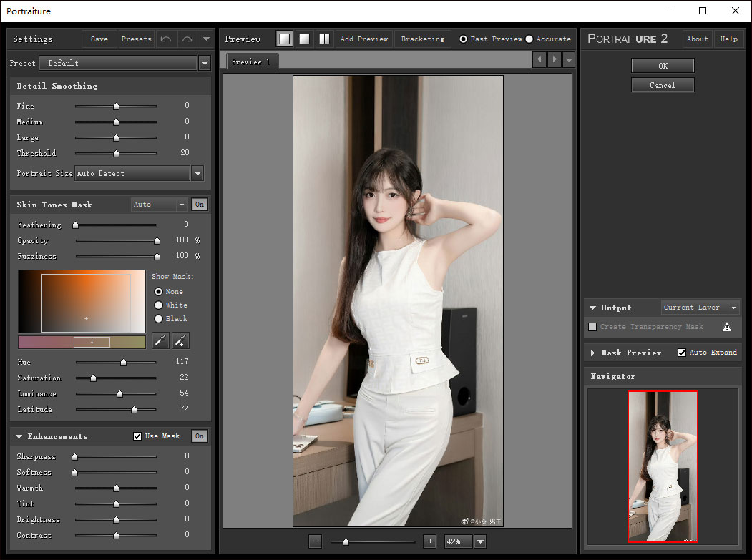Enable the Use Mask checkbox
This screenshot has width=752, height=560.
[x=138, y=436]
